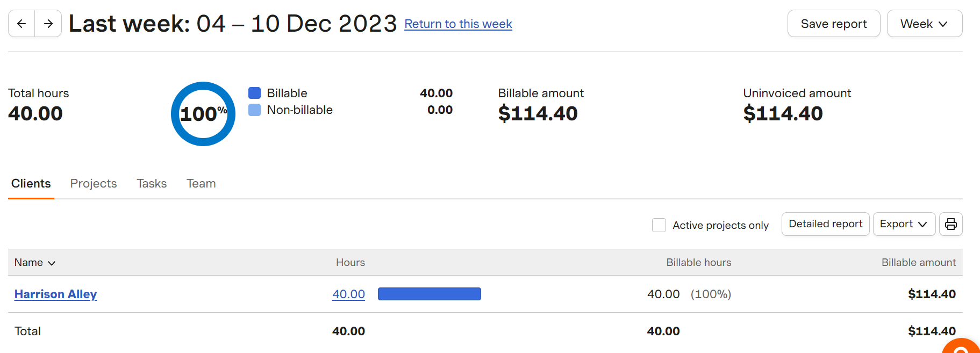
Task: Go to the next week arrow
Action: pyautogui.click(x=48, y=24)
